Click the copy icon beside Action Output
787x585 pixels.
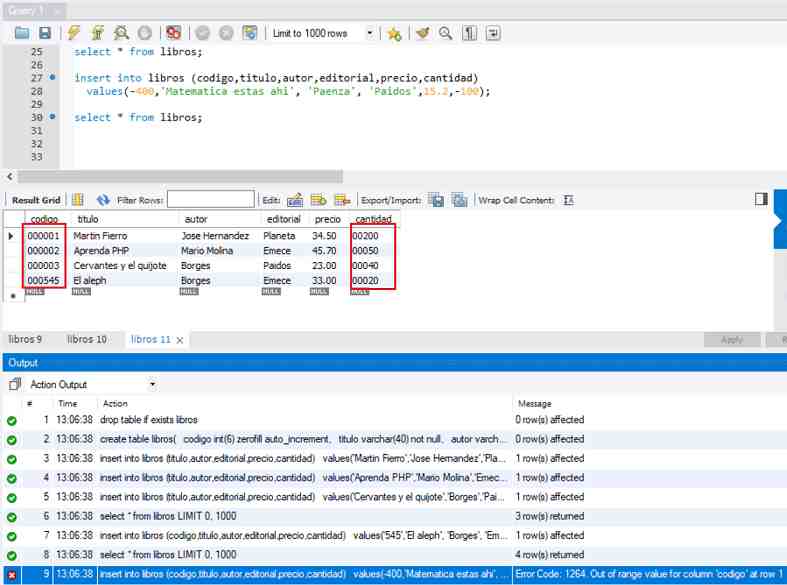(x=15, y=385)
